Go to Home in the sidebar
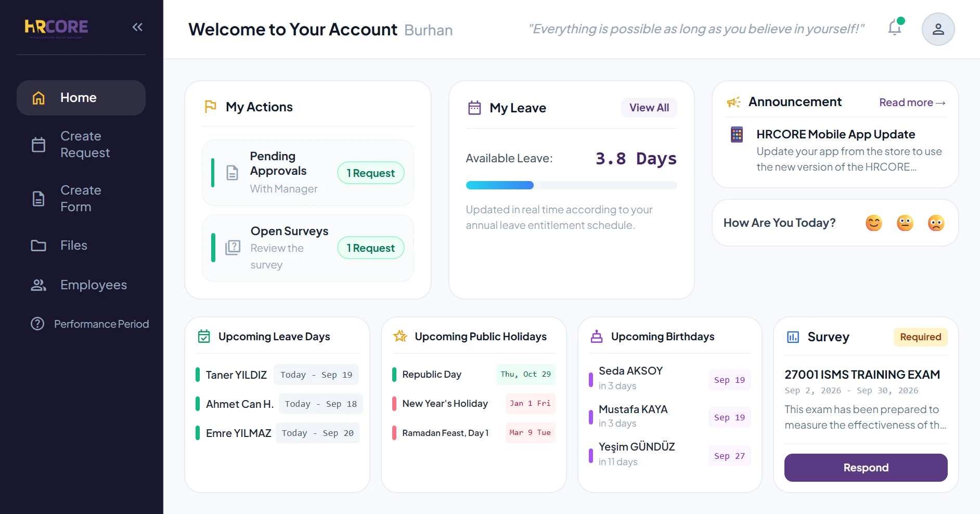The image size is (980, 514). pos(81,98)
